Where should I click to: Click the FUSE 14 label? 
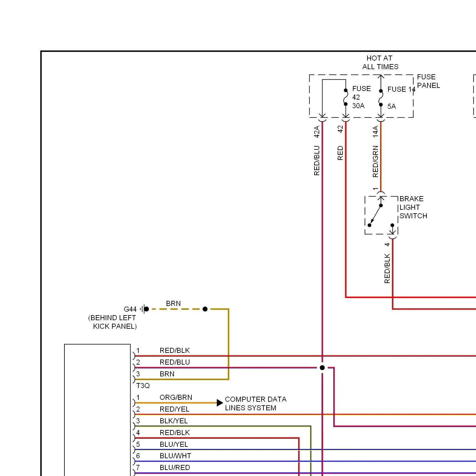(x=401, y=89)
